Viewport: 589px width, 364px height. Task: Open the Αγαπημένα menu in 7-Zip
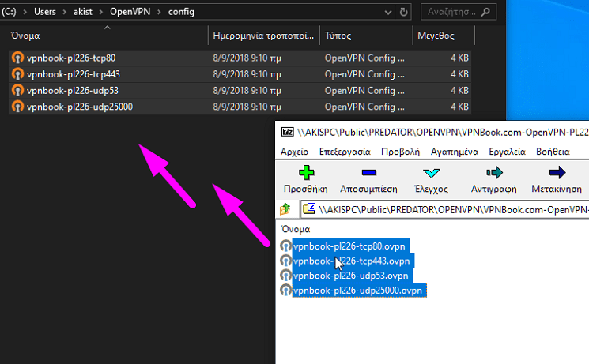(455, 152)
